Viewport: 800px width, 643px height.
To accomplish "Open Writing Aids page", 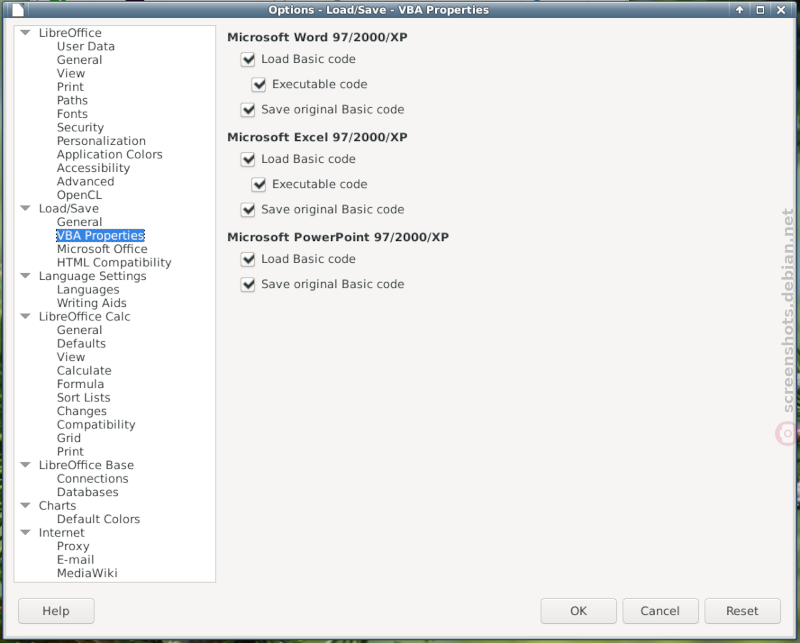I will (x=92, y=303).
